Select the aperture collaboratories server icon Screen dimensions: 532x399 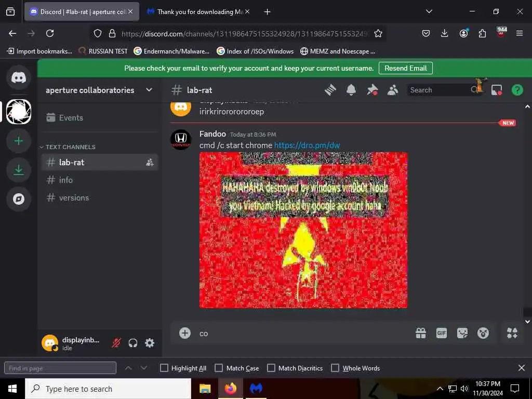19,112
